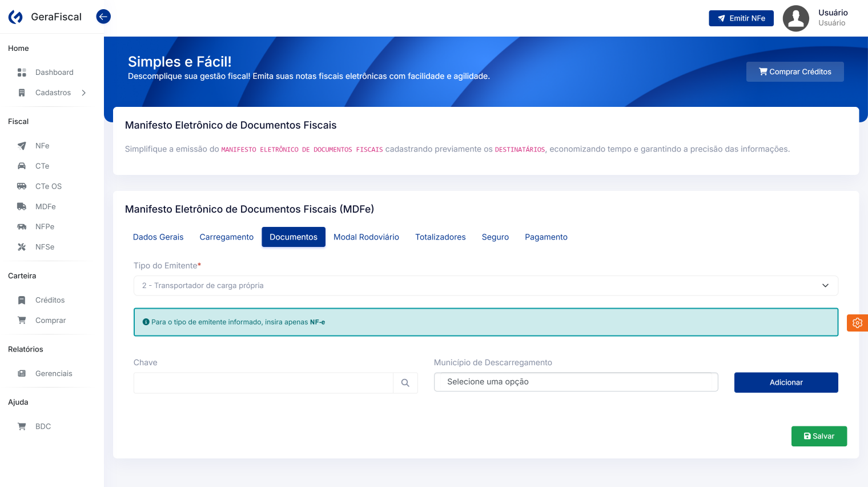Screen dimensions: 868x487
Task: Click the Comprar Créditos button
Action: coord(795,72)
